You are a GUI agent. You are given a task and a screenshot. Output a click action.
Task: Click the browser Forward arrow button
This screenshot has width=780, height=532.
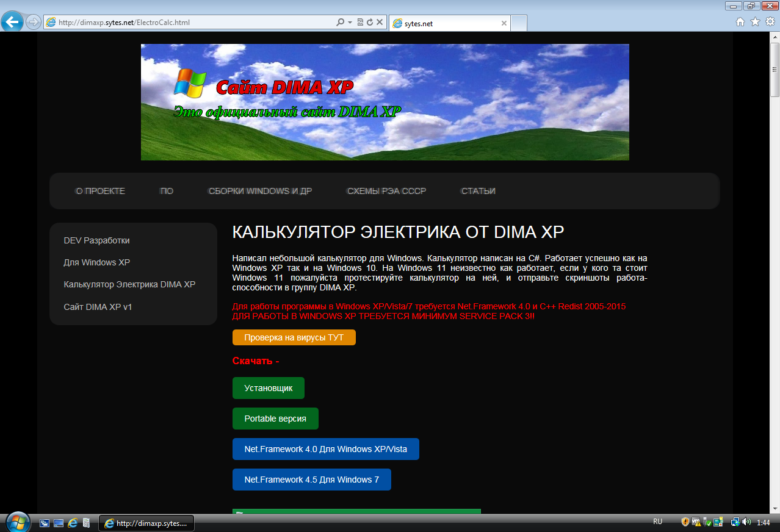(x=34, y=23)
